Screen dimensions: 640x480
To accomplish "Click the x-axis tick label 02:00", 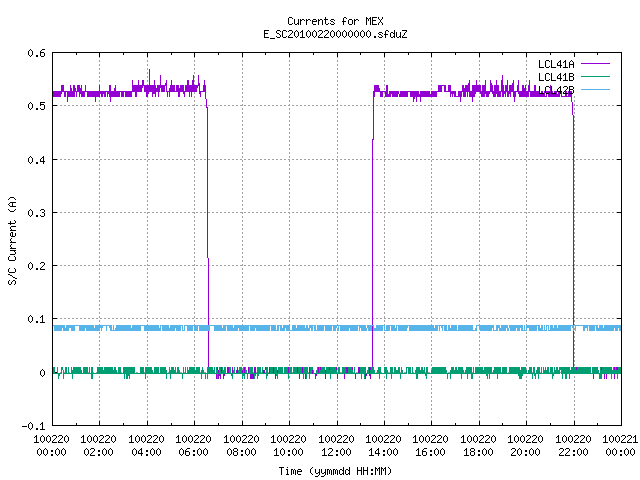I will (x=98, y=453).
